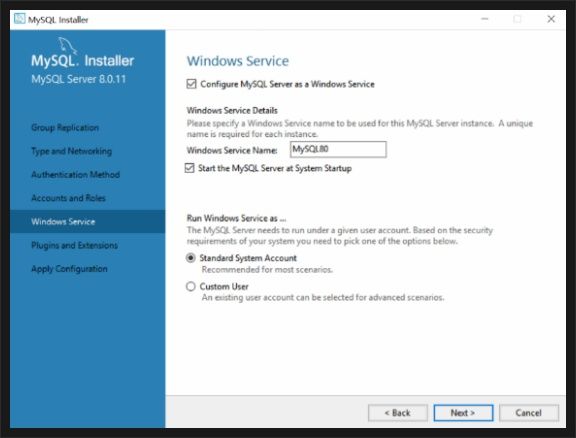Viewport: 576px width, 438px height.
Task: Click the Run Windows Service as label
Action: click(236, 218)
